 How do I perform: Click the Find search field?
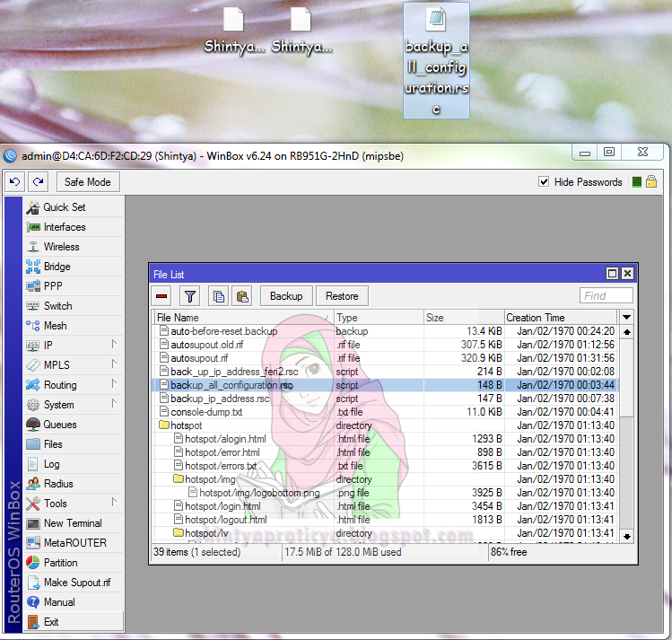pos(606,296)
